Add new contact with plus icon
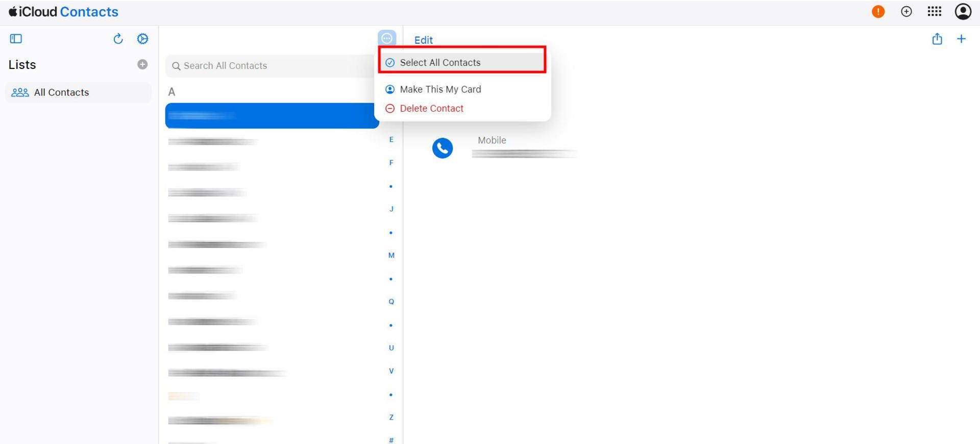The image size is (980, 444). point(961,39)
